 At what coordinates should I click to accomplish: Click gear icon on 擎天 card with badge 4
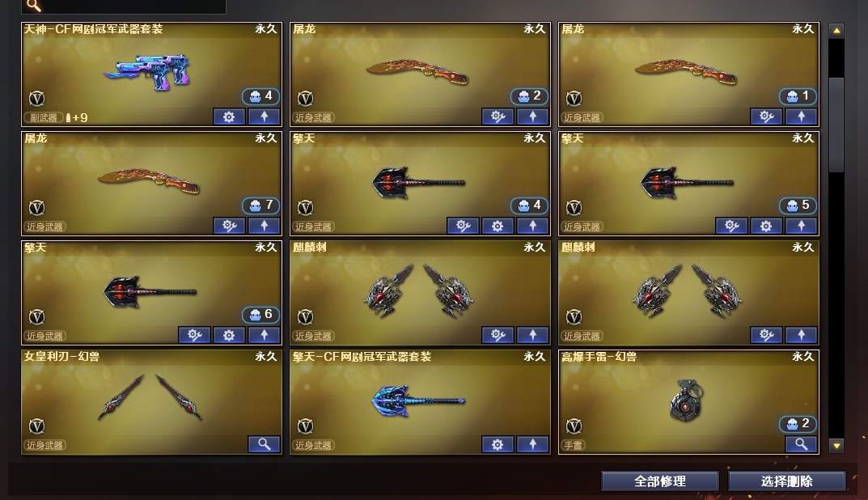pos(498,226)
